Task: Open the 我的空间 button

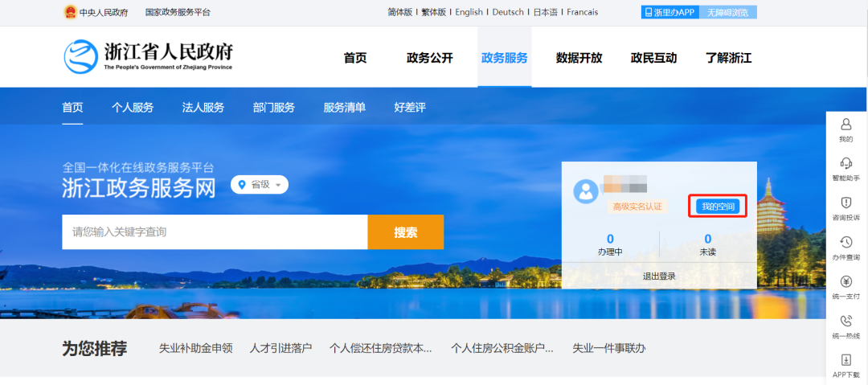Action: (718, 207)
